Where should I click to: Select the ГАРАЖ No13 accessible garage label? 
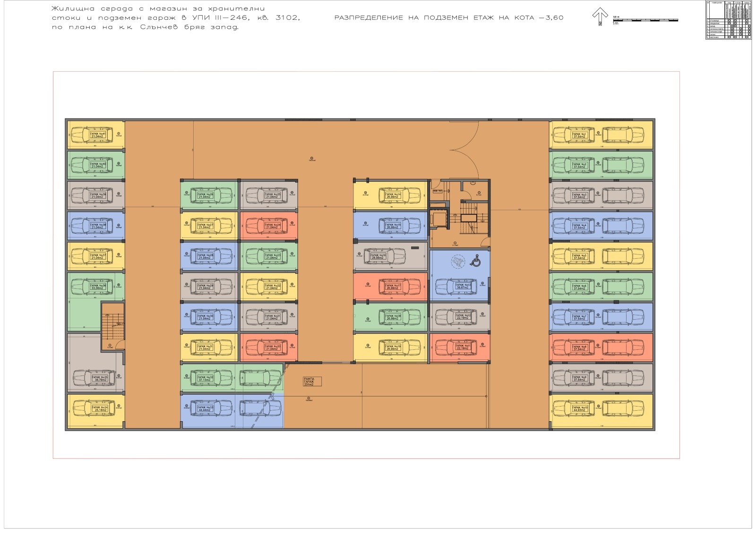463,286
